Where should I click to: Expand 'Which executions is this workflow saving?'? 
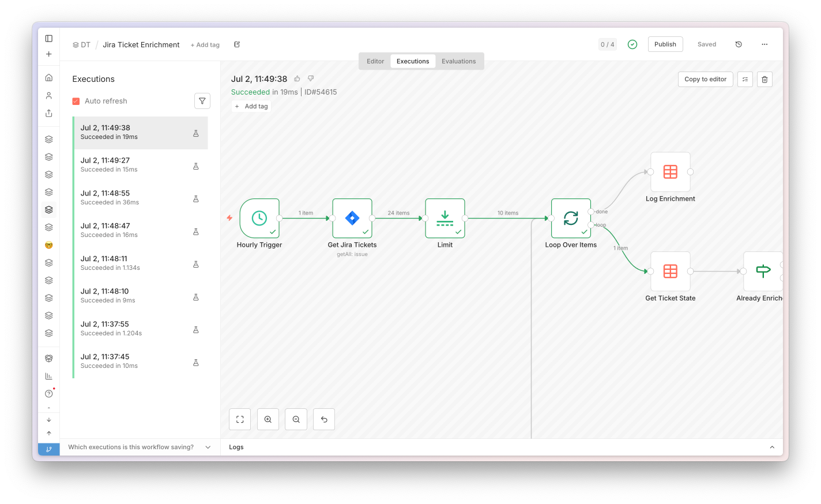pyautogui.click(x=140, y=447)
